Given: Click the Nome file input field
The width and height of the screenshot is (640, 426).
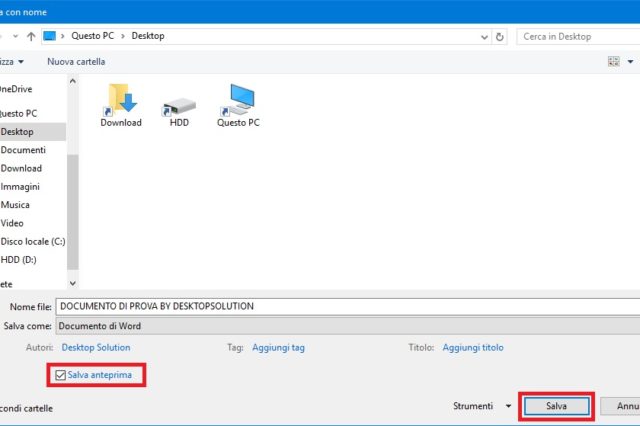Looking at the screenshot, I should (348, 306).
